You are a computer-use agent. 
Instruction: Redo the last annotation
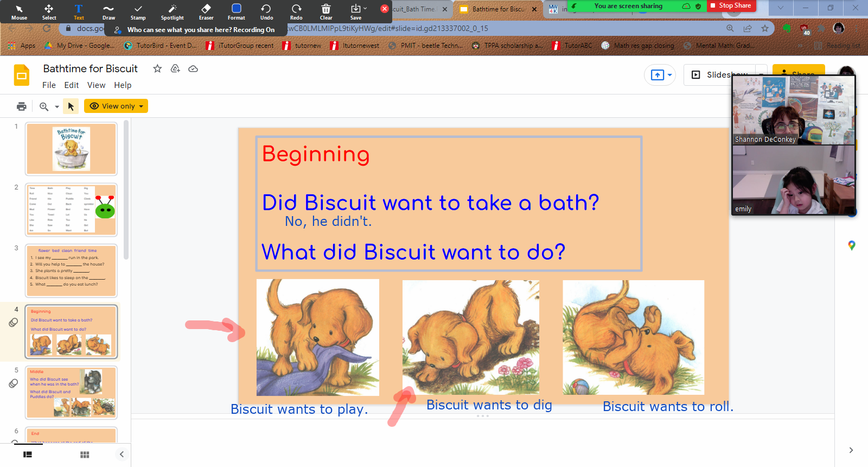coord(296,12)
